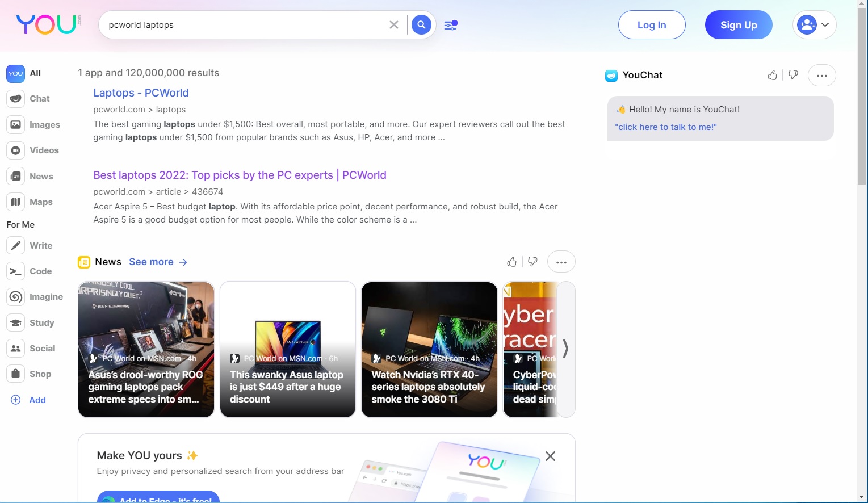Click the YouChat icon header
The image size is (868, 503).
(x=611, y=76)
